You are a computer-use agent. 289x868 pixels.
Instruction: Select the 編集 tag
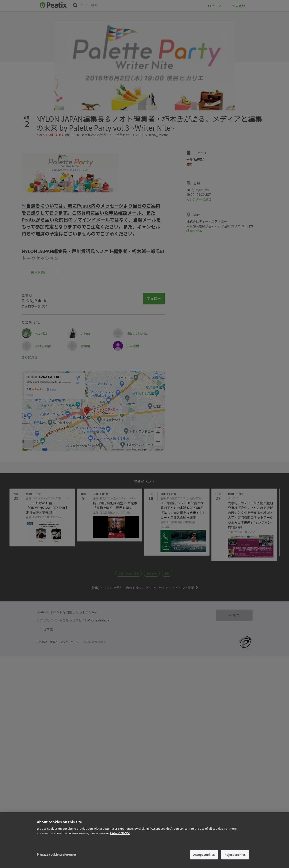167,573
